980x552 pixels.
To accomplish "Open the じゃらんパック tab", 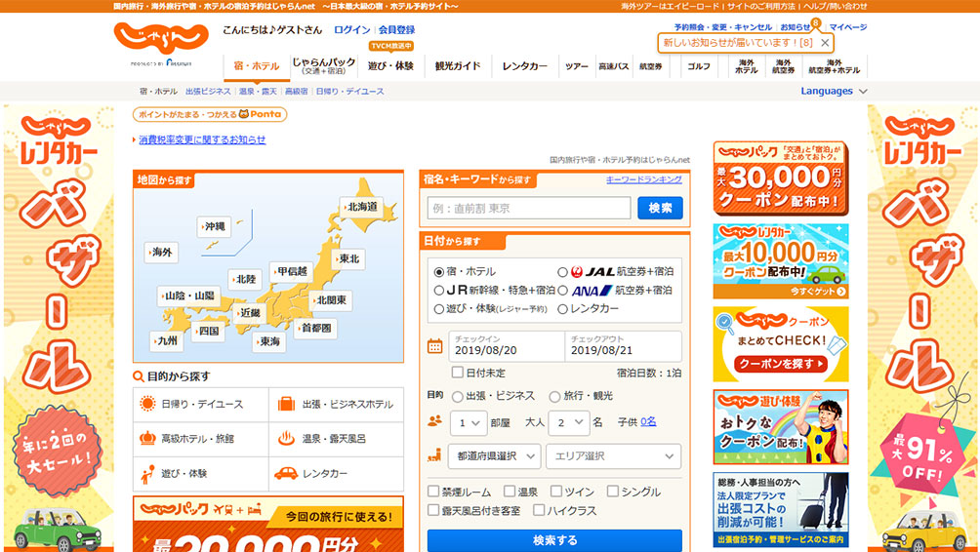I will 323,66.
